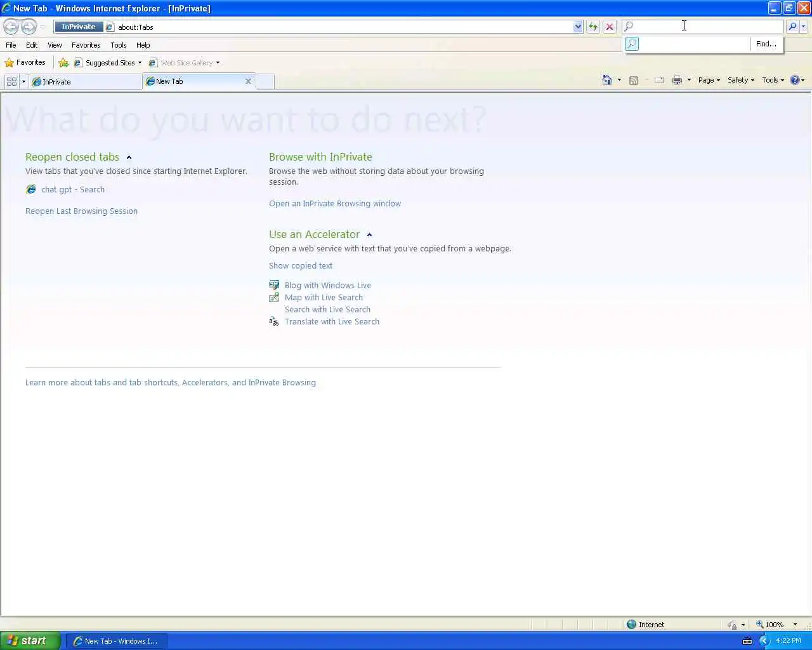812x650 pixels.
Task: Open the zoom level dropdown arrow
Action: 795,625
